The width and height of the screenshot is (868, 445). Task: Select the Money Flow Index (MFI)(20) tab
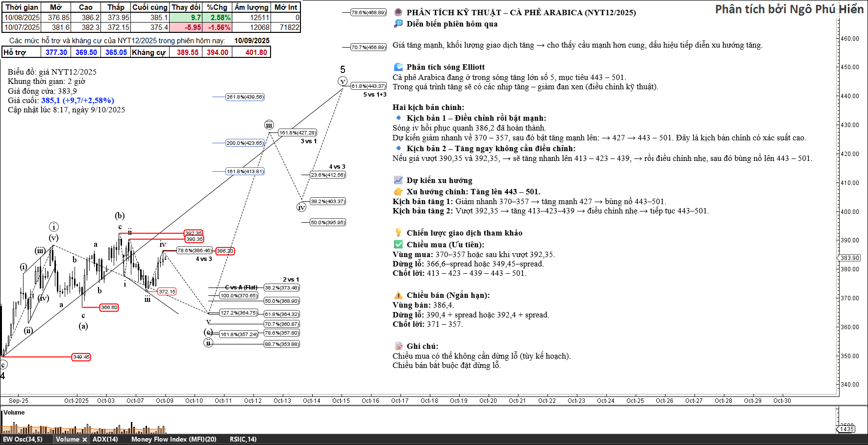pyautogui.click(x=174, y=440)
